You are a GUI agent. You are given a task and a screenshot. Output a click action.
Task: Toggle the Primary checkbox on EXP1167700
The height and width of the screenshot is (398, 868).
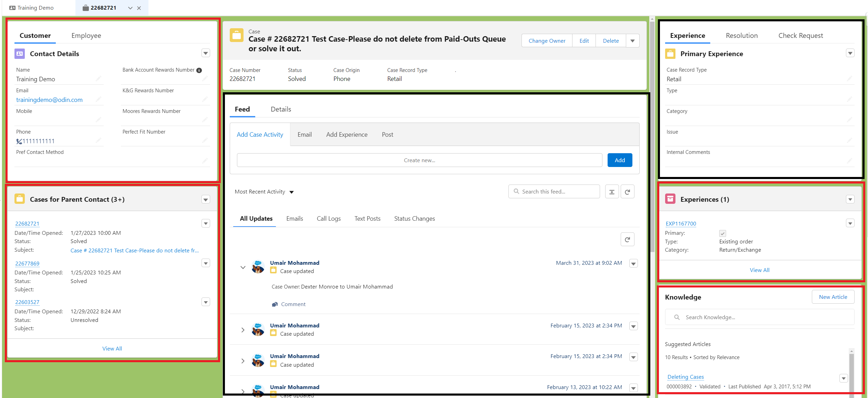(722, 233)
